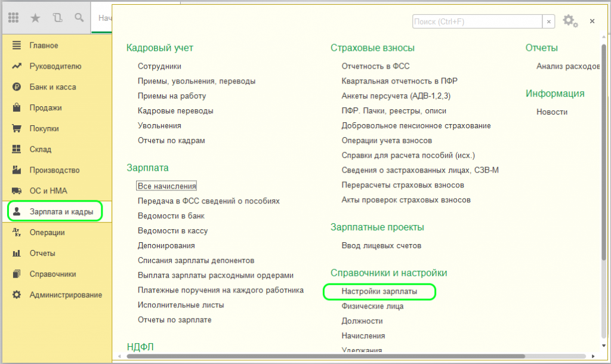
Task: Open Передача в ФСС сведений о пособиях
Action: [208, 200]
